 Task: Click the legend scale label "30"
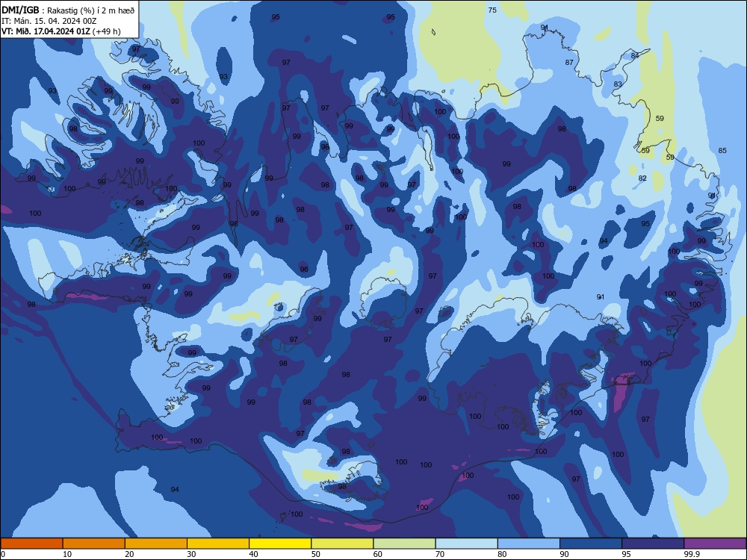(x=191, y=554)
